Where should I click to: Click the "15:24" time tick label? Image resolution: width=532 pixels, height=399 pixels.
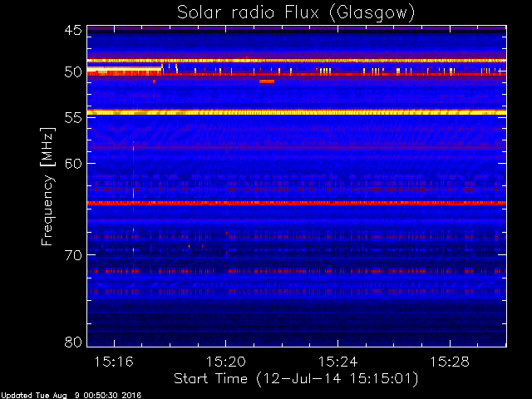coord(337,362)
